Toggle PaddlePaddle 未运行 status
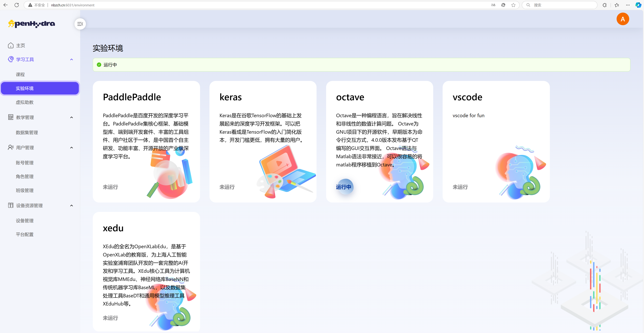The width and height of the screenshot is (644, 333). click(x=110, y=187)
